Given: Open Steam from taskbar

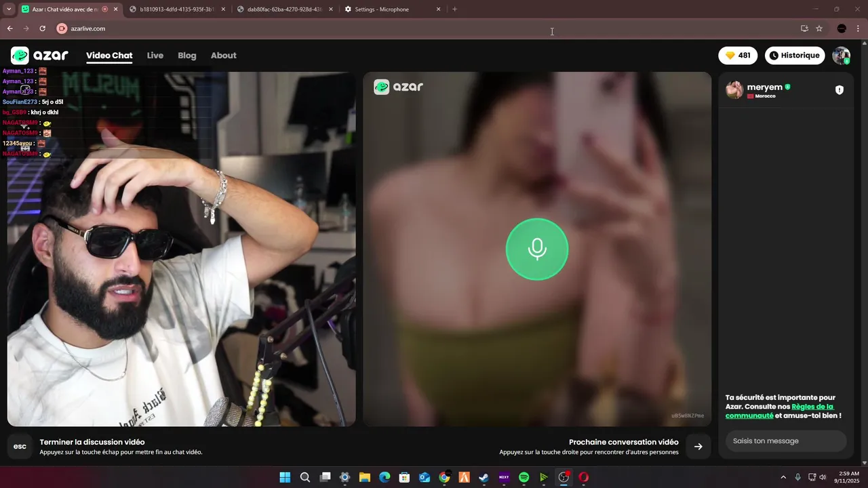Looking at the screenshot, I should (x=484, y=477).
